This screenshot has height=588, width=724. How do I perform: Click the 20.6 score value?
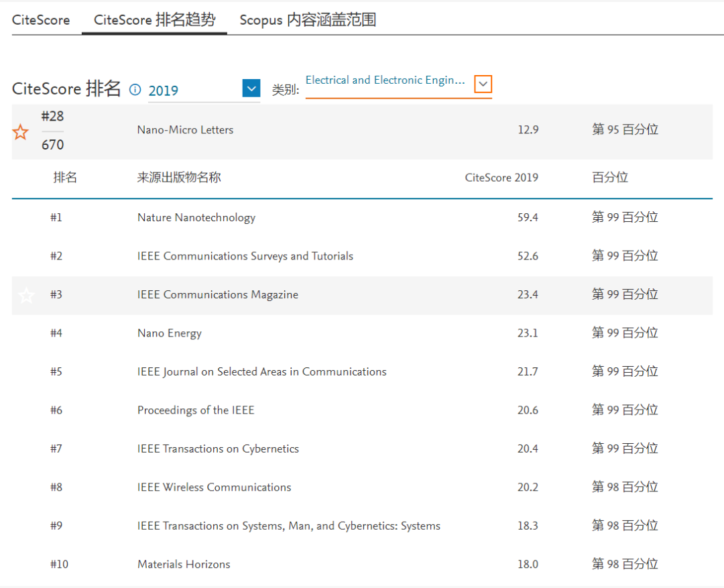(x=528, y=410)
